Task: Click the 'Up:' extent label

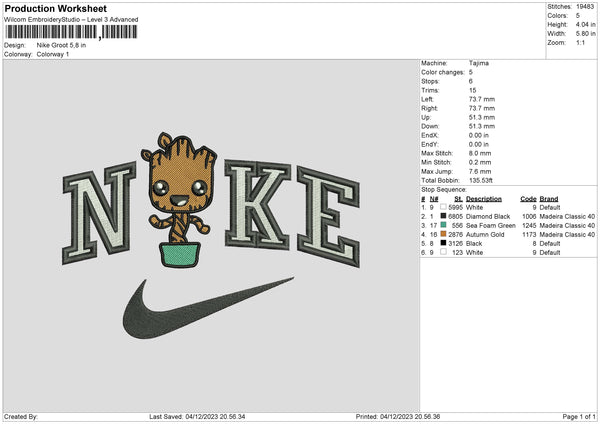Action: (x=426, y=117)
